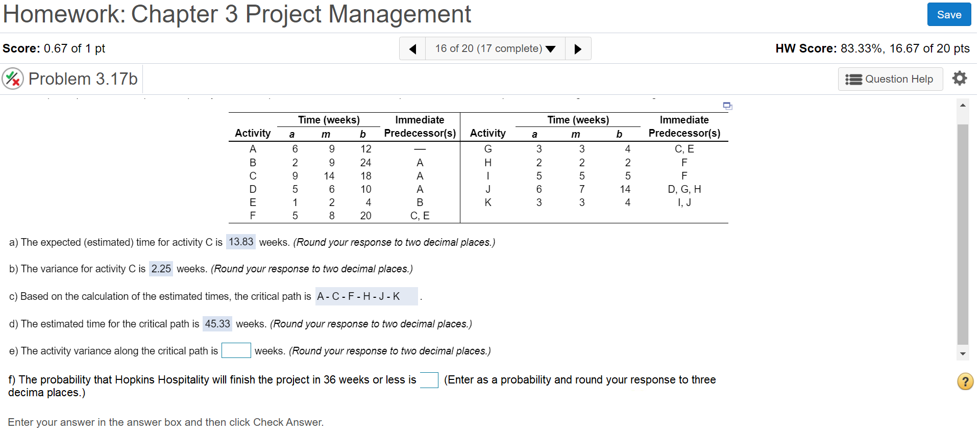
Task: Click the probability answer box for part f
Action: (429, 380)
